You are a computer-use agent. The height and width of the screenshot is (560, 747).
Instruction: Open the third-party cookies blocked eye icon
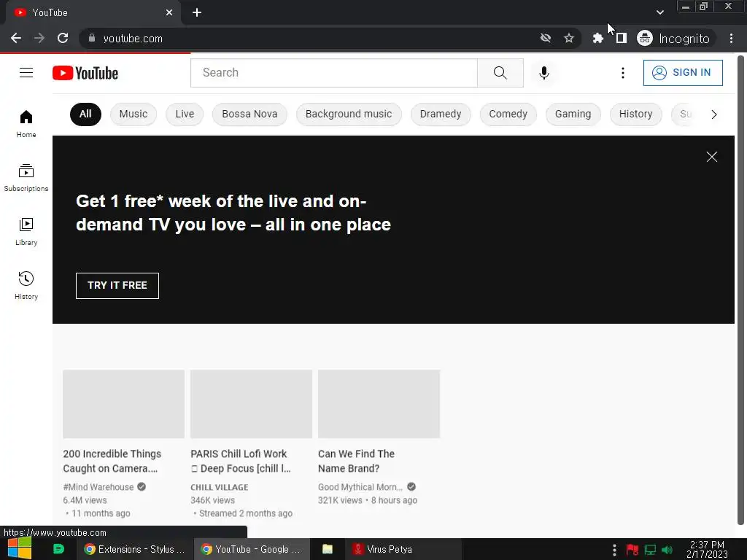coord(546,38)
